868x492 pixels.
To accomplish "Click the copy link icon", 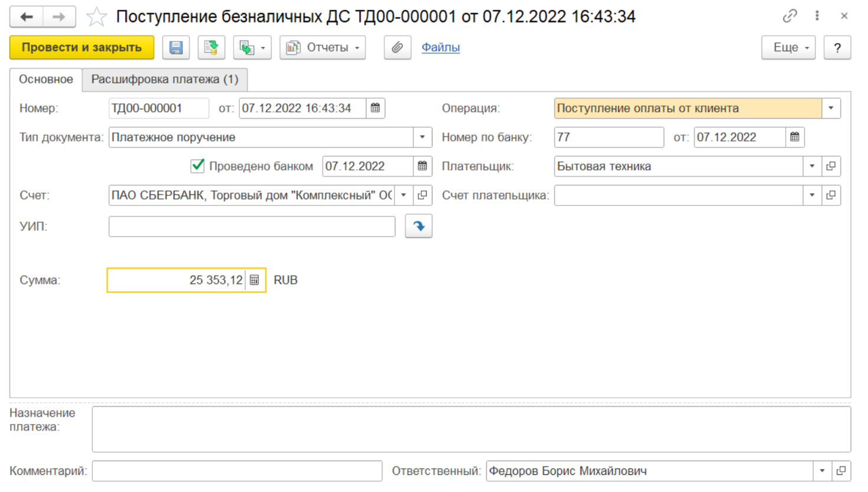I will (789, 17).
